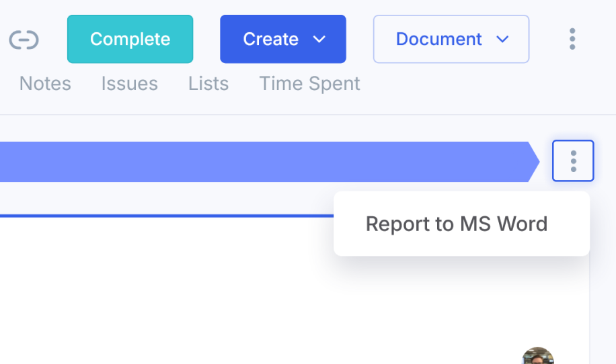Open the Create dropdown button
Image resolution: width=616 pixels, height=364 pixels.
(x=283, y=39)
